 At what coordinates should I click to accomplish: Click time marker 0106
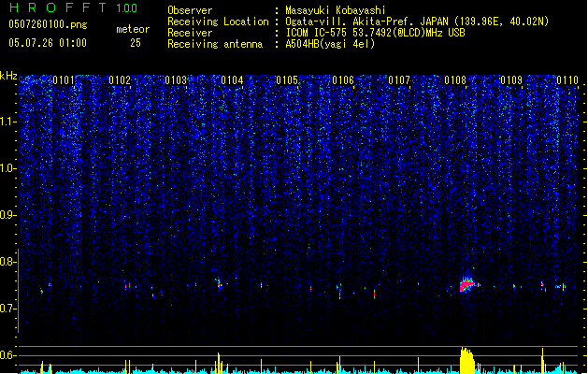click(x=343, y=80)
